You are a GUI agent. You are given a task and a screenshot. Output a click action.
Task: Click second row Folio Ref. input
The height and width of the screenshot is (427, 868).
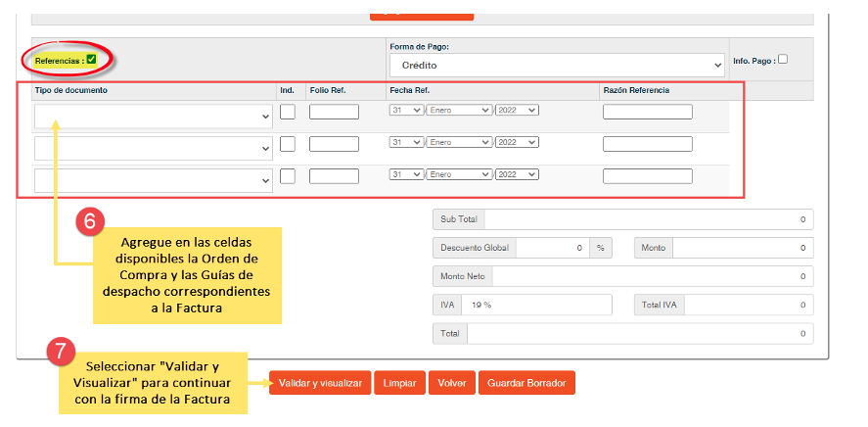pos(334,144)
